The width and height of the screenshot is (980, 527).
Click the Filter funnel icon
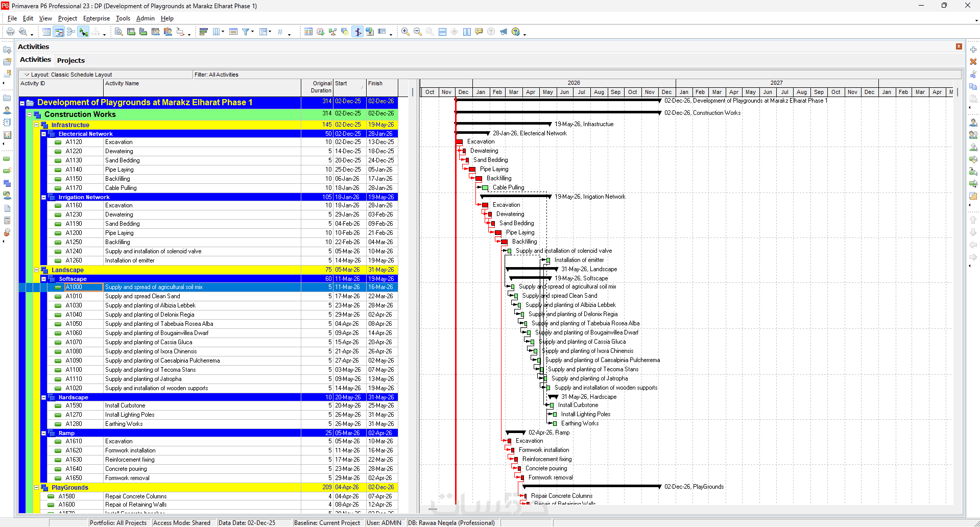pos(246,32)
